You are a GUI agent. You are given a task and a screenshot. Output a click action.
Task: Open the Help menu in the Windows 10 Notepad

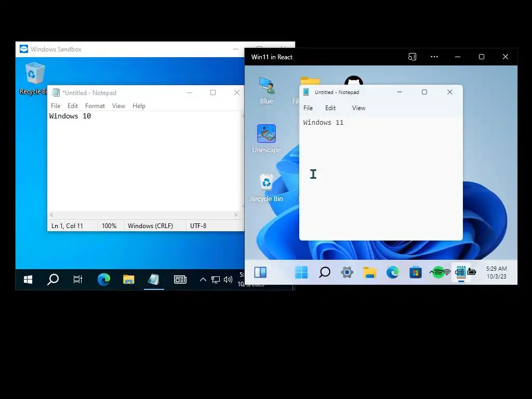tap(139, 106)
